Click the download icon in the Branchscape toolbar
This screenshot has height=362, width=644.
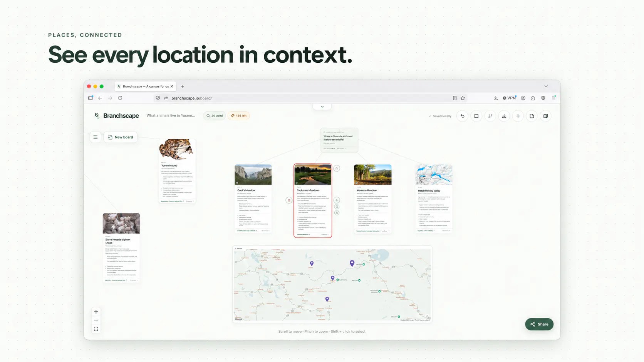504,116
